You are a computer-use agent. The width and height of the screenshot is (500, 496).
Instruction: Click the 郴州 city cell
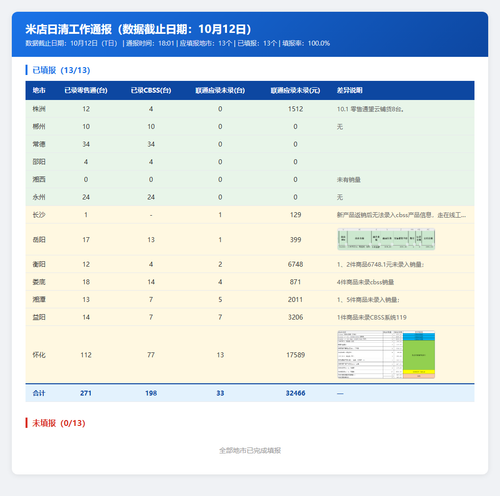coord(39,127)
